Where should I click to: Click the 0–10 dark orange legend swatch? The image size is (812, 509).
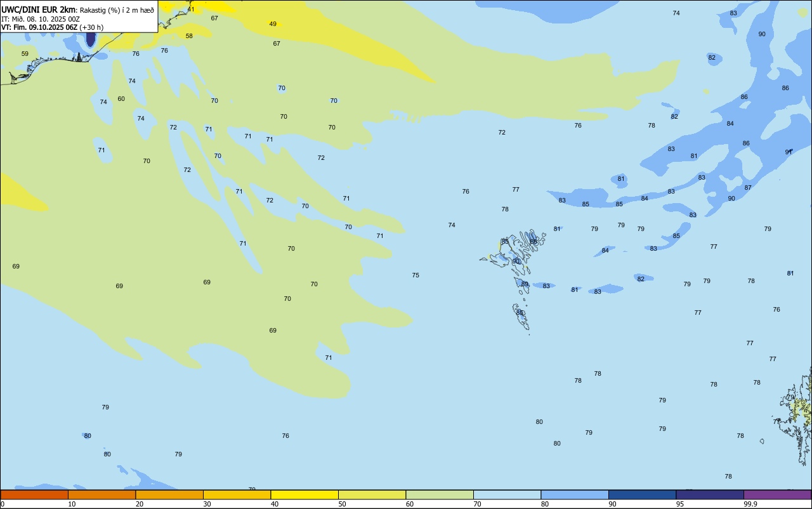34,494
